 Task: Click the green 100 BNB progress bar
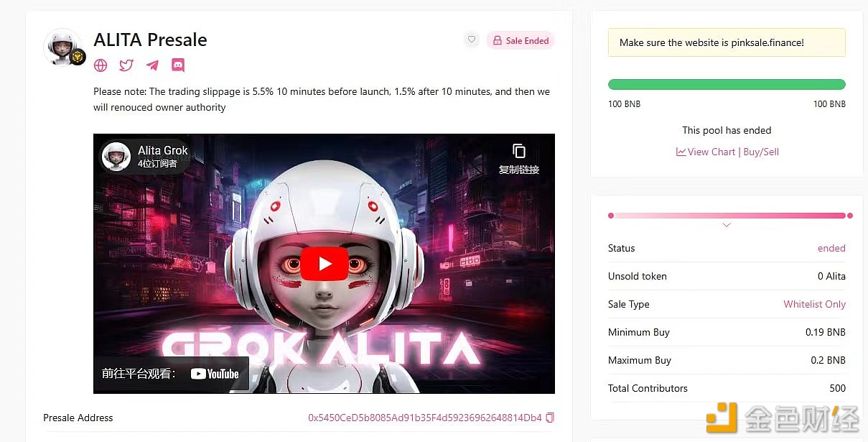pos(727,84)
